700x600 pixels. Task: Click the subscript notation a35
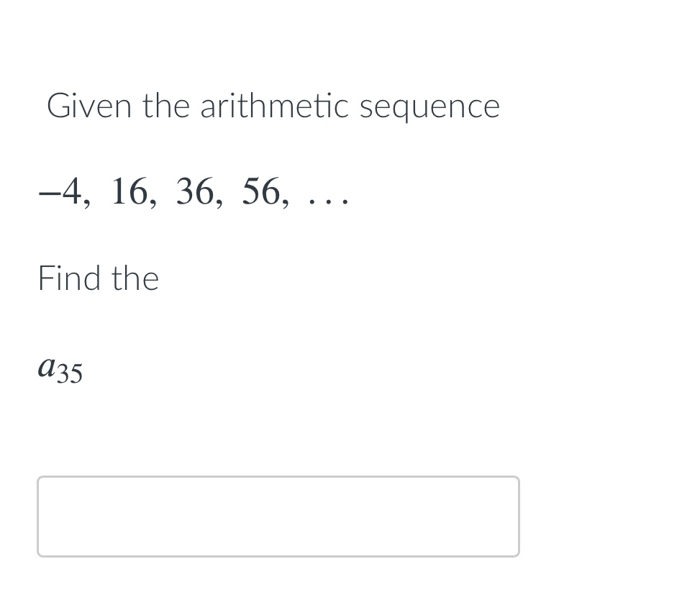tap(60, 368)
